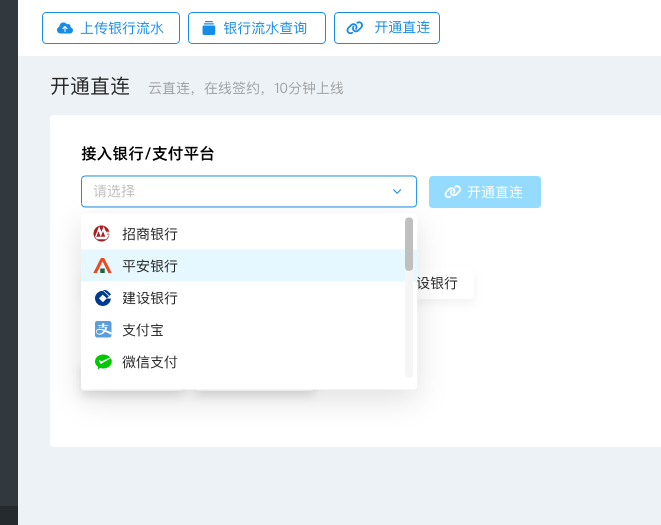Viewport: 661px width, 525px height.
Task: Choose 微信支付 option
Action: click(x=243, y=362)
